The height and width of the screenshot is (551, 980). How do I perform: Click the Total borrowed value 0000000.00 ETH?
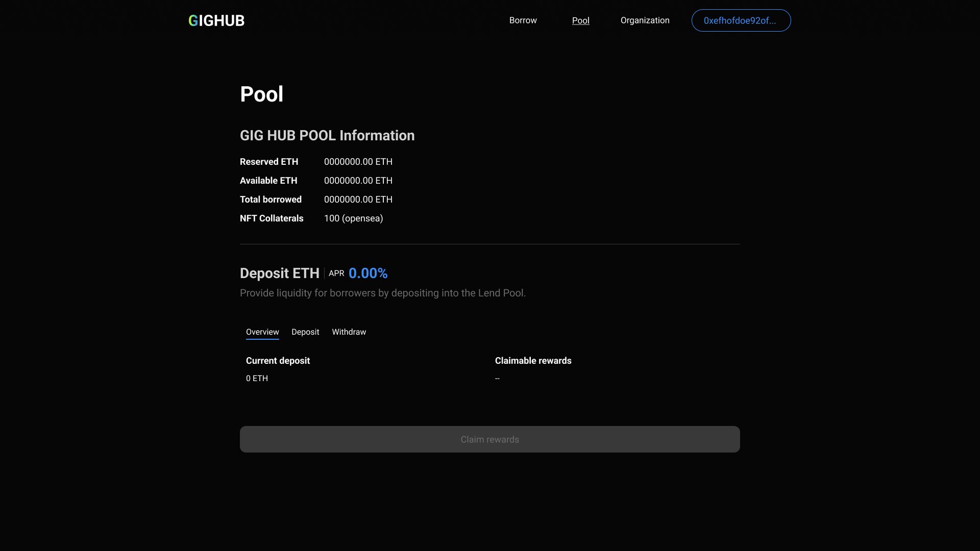[x=358, y=199]
